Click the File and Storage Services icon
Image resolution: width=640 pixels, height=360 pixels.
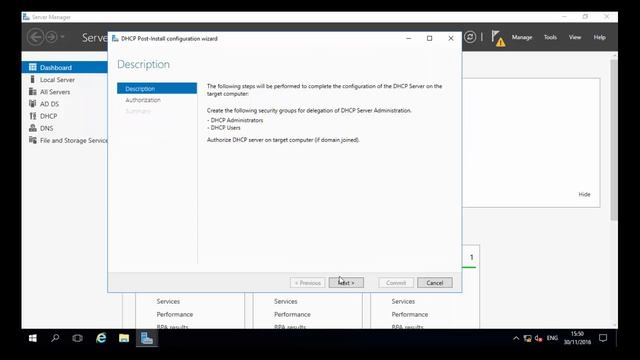pos(33,140)
